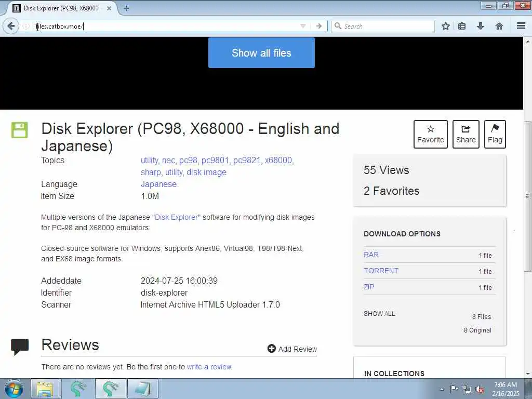The height and width of the screenshot is (399, 532).
Task: Click the Reviews speech bubble icon
Action: click(x=20, y=347)
